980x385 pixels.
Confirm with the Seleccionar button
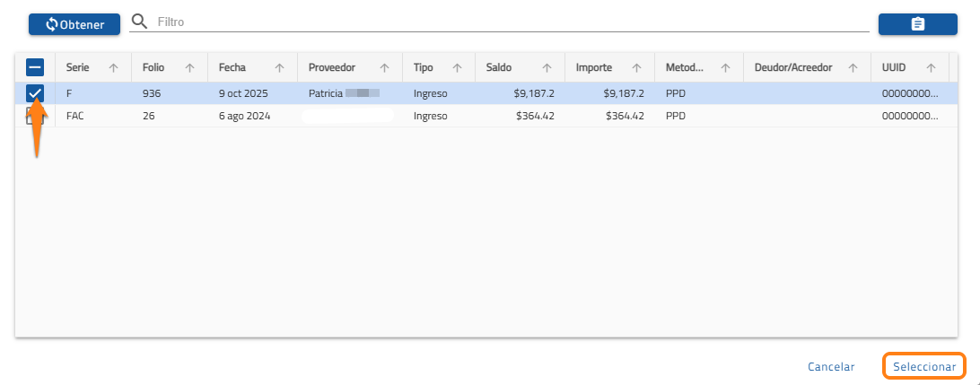pyautogui.click(x=924, y=366)
